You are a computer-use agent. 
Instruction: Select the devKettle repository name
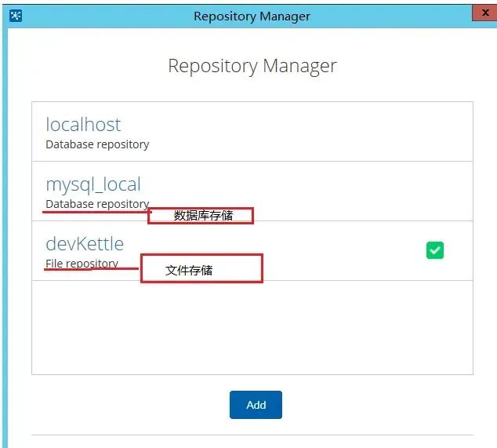click(x=85, y=244)
